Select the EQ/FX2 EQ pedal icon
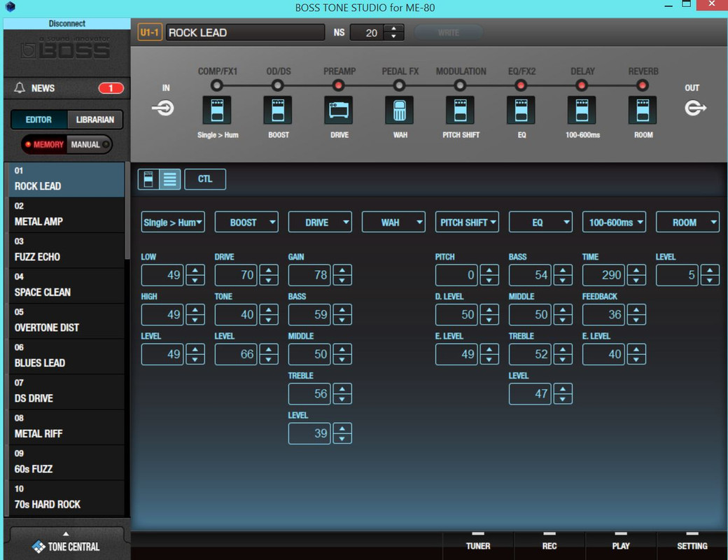 [521, 110]
